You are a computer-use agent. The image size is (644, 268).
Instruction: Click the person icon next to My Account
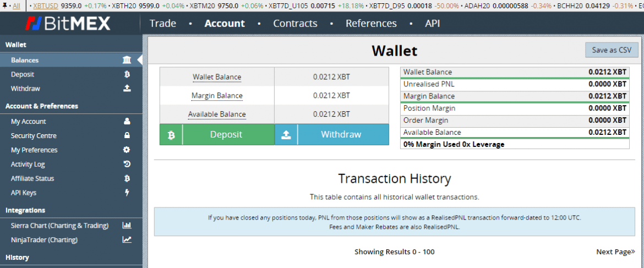(x=127, y=122)
